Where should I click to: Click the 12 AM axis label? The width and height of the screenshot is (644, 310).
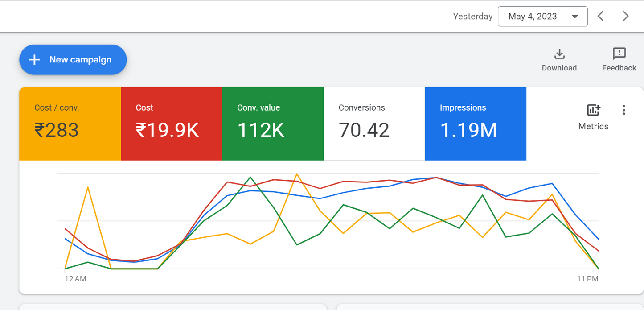[75, 279]
